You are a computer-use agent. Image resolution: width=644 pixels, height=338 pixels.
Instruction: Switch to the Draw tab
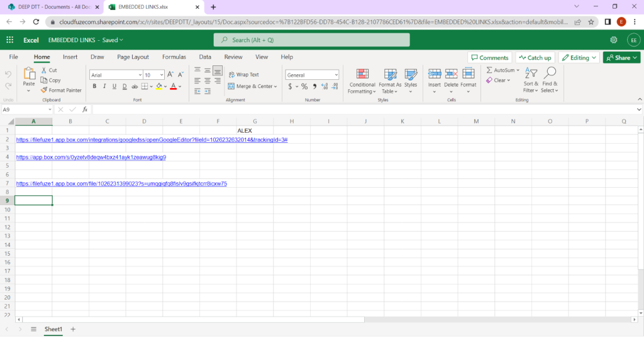coord(97,57)
